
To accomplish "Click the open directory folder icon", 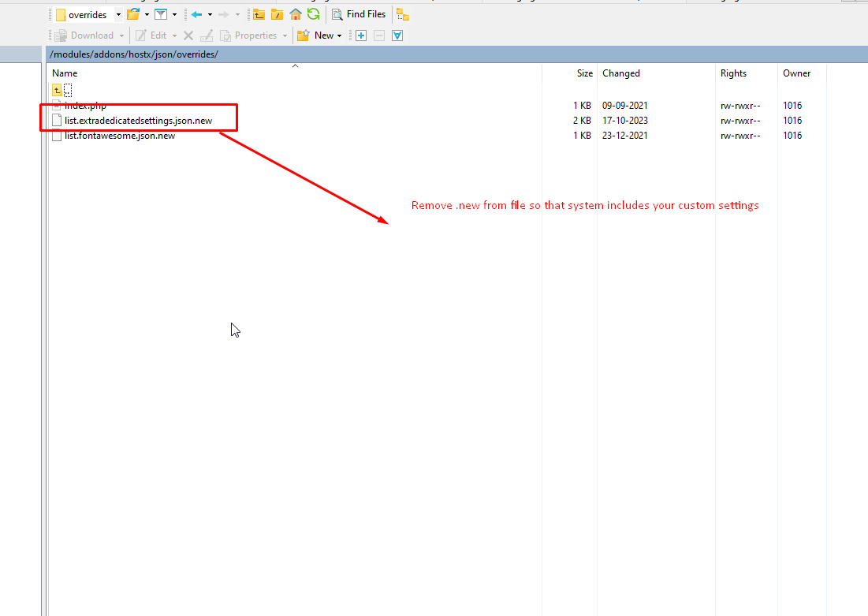I will click(132, 14).
